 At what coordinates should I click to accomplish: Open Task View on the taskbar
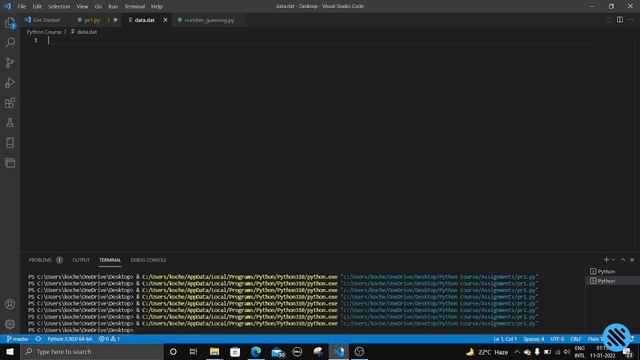point(193,351)
